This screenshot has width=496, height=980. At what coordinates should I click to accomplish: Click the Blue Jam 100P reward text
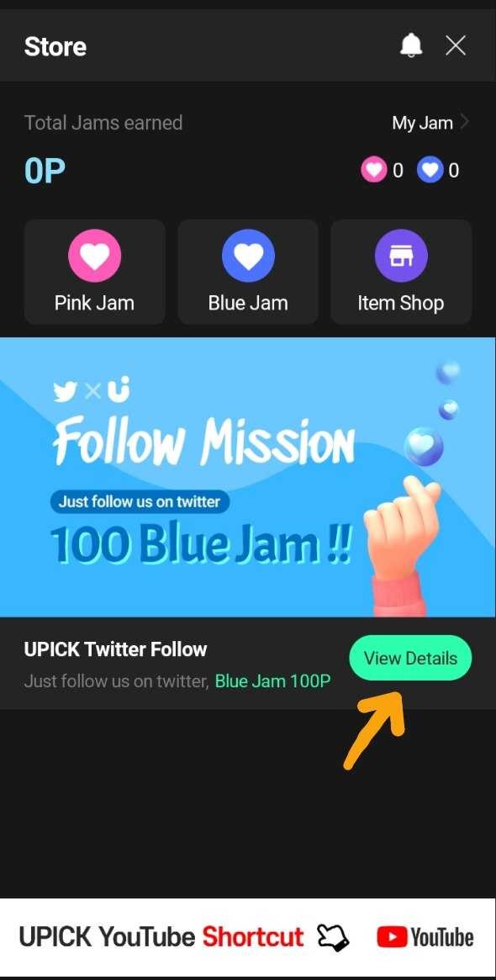click(273, 681)
